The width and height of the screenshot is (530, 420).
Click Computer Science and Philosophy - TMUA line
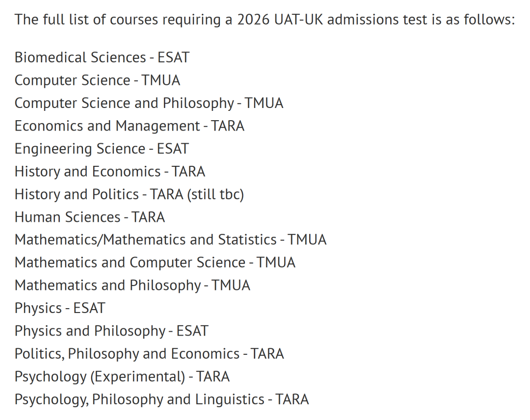[149, 103]
